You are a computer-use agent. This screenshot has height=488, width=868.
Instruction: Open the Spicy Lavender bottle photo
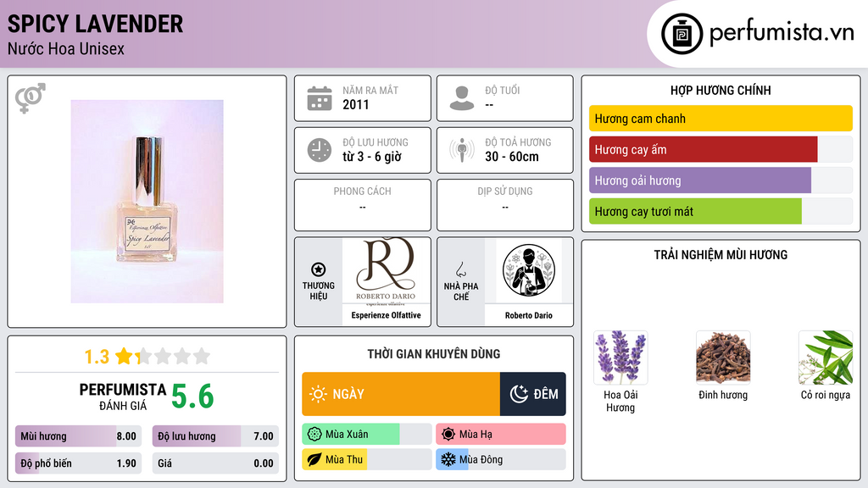(x=147, y=202)
